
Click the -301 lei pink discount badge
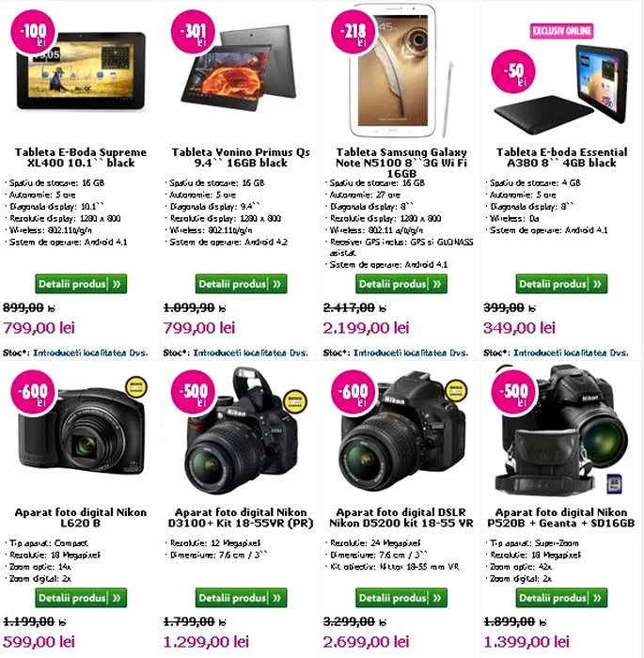(x=193, y=32)
